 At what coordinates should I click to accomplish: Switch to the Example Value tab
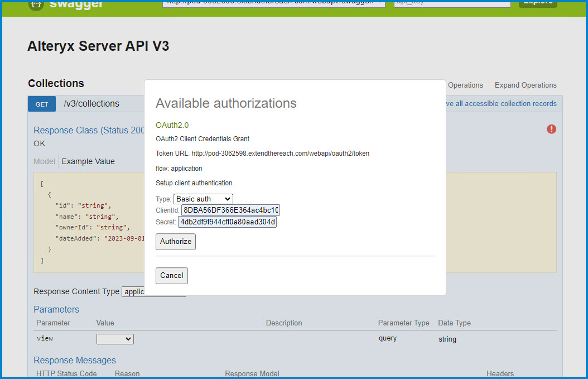88,161
